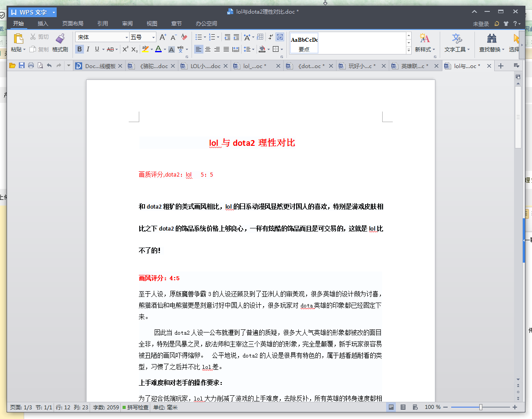Click the increase indent icon

236,37
